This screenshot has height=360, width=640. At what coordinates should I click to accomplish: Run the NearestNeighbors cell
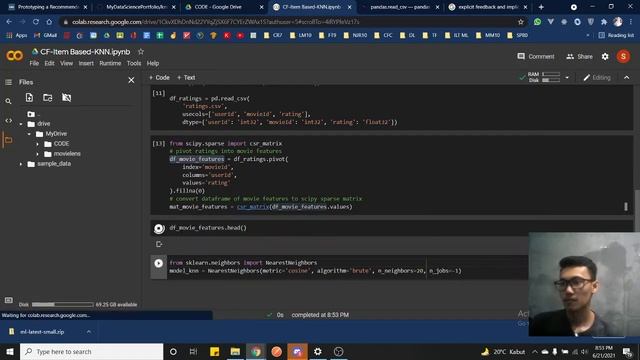[x=159, y=263]
